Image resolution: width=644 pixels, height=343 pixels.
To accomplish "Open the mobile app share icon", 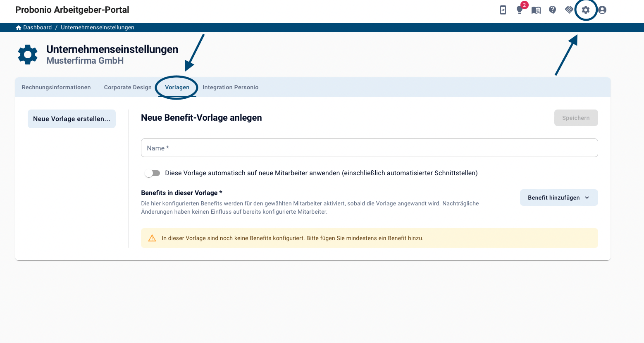I will pyautogui.click(x=503, y=10).
